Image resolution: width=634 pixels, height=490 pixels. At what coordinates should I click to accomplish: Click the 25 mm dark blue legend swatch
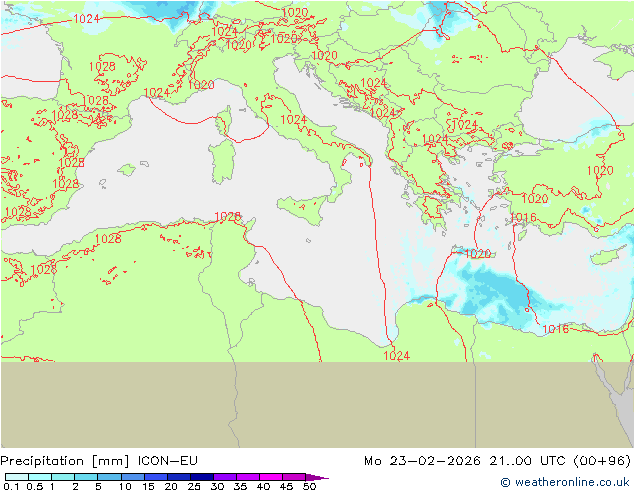click(x=202, y=477)
